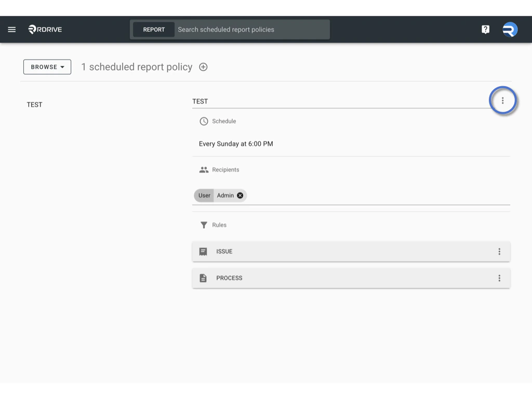The width and height of the screenshot is (532, 399).
Task: Select TEST policy in the left sidebar
Action: (x=34, y=104)
